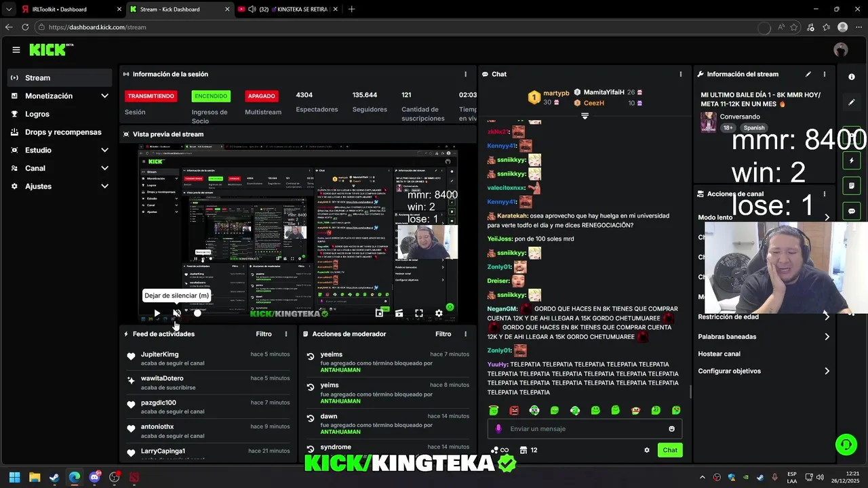Image resolution: width=868 pixels, height=488 pixels.
Task: Select Stream in the sidebar
Action: [x=60, y=78]
